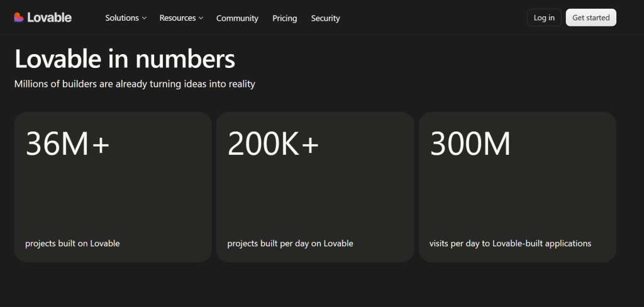644x307 pixels.
Task: Click the 36M+ statistic number
Action: pyautogui.click(x=67, y=144)
